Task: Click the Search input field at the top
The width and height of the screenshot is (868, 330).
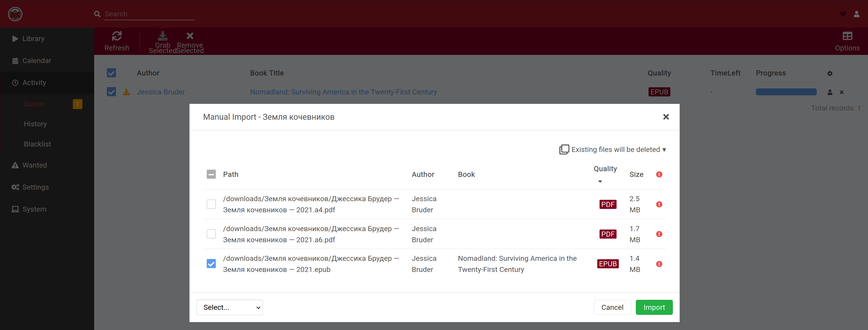Action: point(148,14)
